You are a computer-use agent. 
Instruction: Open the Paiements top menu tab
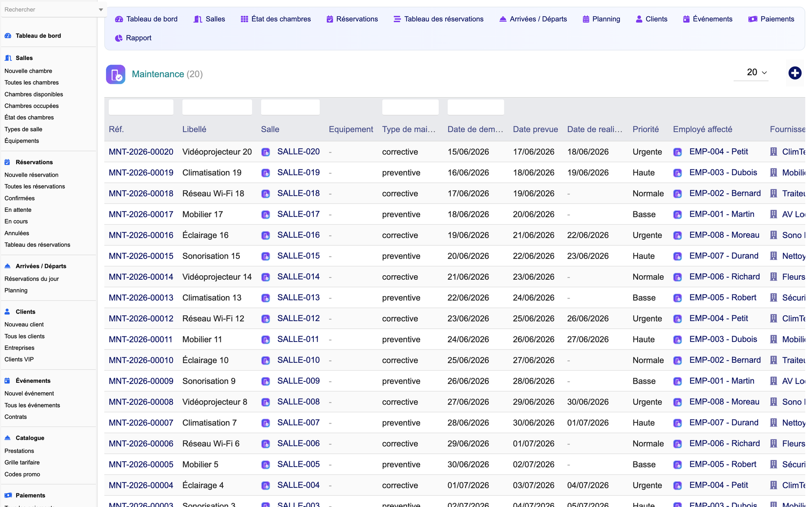point(771,19)
